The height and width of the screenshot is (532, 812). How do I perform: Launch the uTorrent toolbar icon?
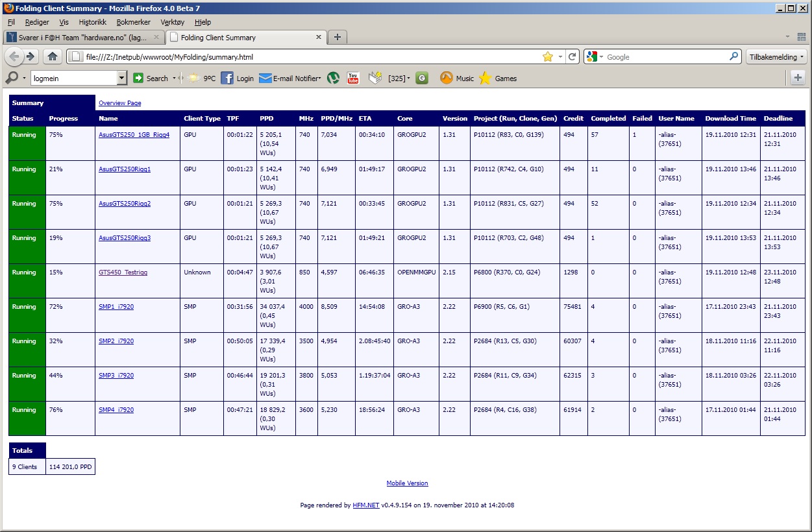[x=333, y=78]
